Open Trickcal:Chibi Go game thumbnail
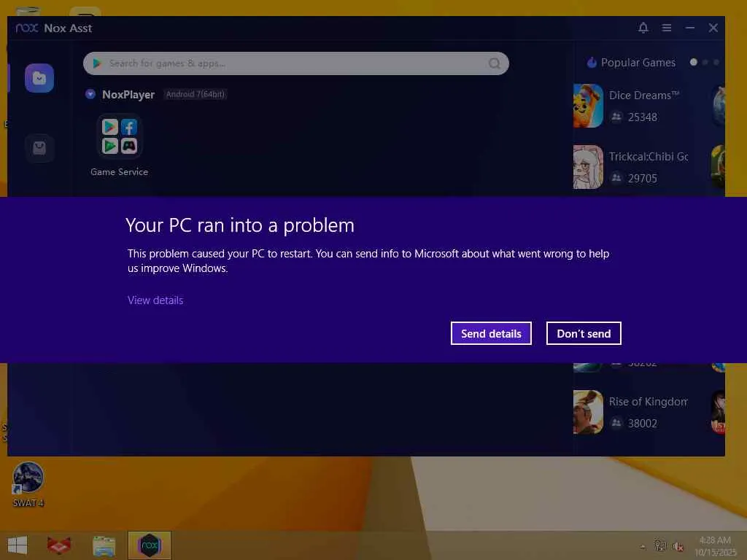The height and width of the screenshot is (560, 747). pyautogui.click(x=588, y=167)
